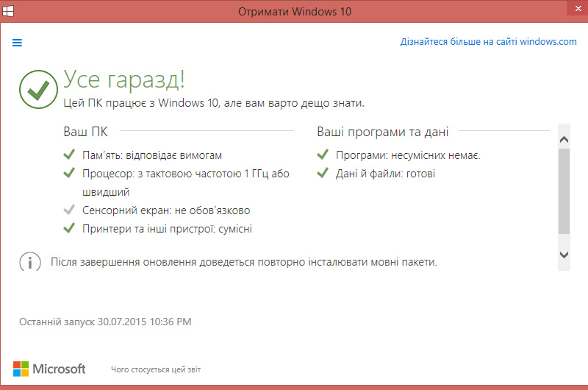Click text Цей ПК працює з Windows 10
The height and width of the screenshot is (390, 588).
[141, 103]
